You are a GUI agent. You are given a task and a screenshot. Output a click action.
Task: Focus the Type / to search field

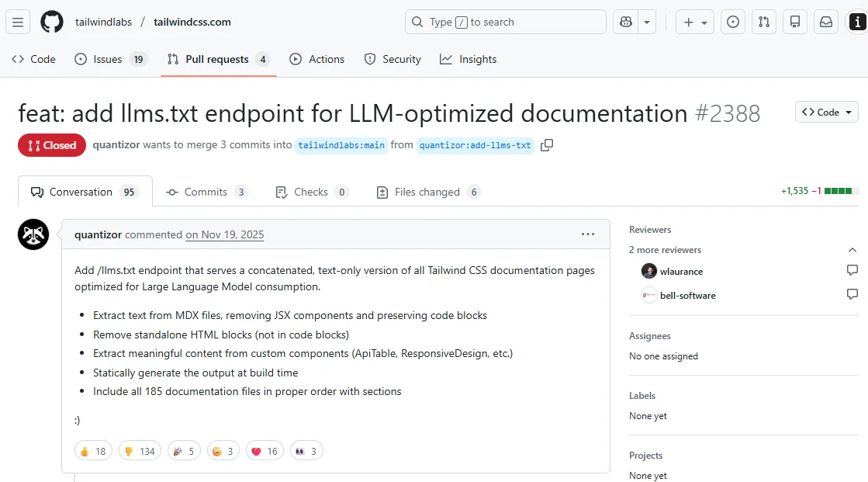click(505, 23)
